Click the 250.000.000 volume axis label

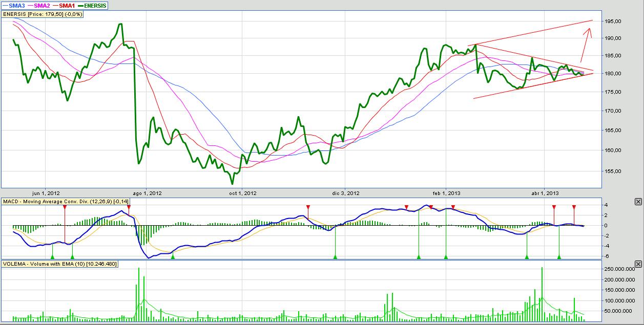pos(618,269)
